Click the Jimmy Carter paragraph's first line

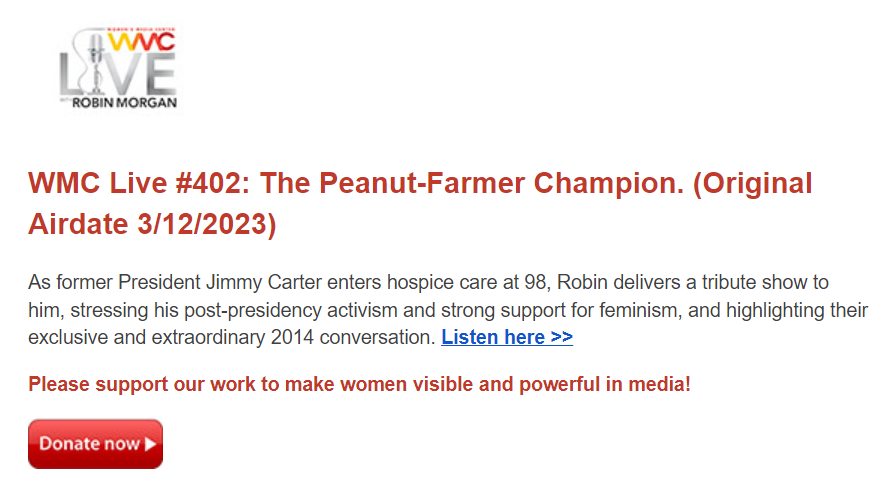tap(428, 283)
